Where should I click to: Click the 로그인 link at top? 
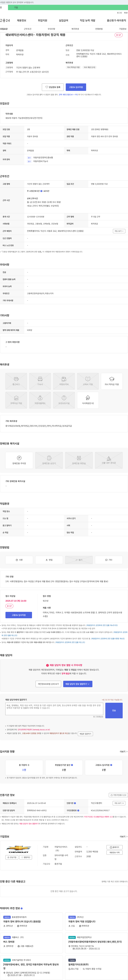click(x=119, y=13)
